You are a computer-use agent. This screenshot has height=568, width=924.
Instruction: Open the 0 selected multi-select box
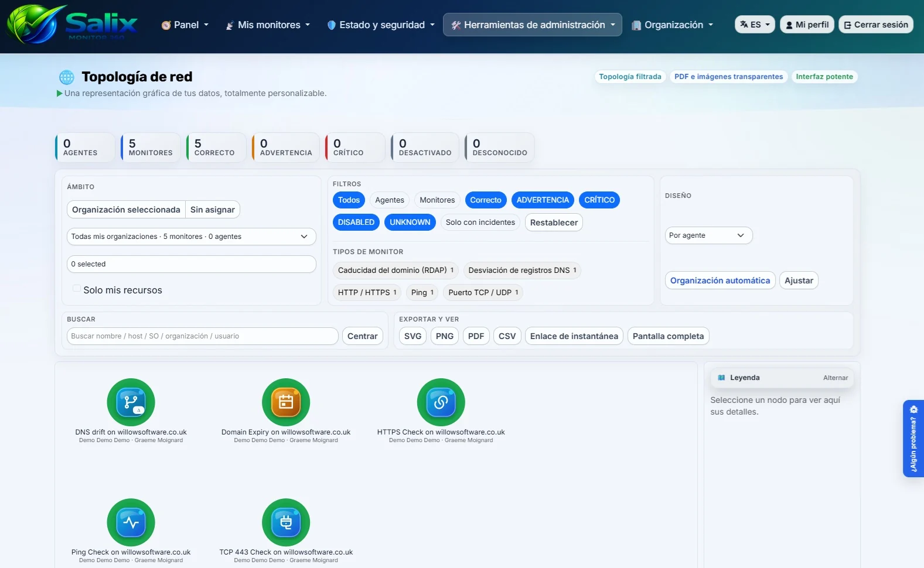pyautogui.click(x=192, y=264)
